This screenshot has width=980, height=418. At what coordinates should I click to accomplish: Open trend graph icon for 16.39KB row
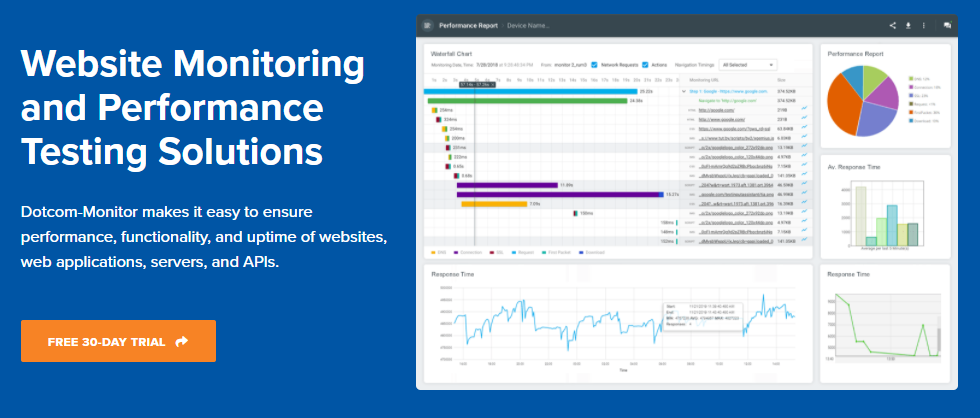coord(804,203)
